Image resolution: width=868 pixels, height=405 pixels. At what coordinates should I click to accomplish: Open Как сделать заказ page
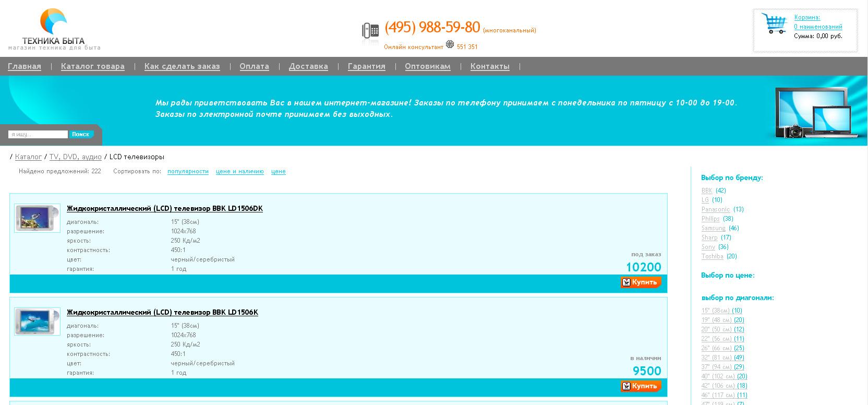click(x=182, y=66)
